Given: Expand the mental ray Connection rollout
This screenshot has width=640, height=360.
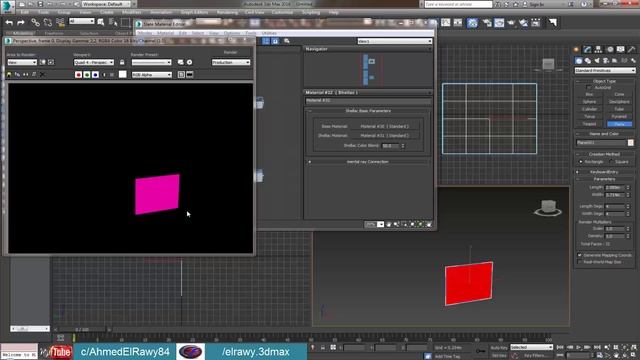Looking at the screenshot, I should (x=367, y=162).
